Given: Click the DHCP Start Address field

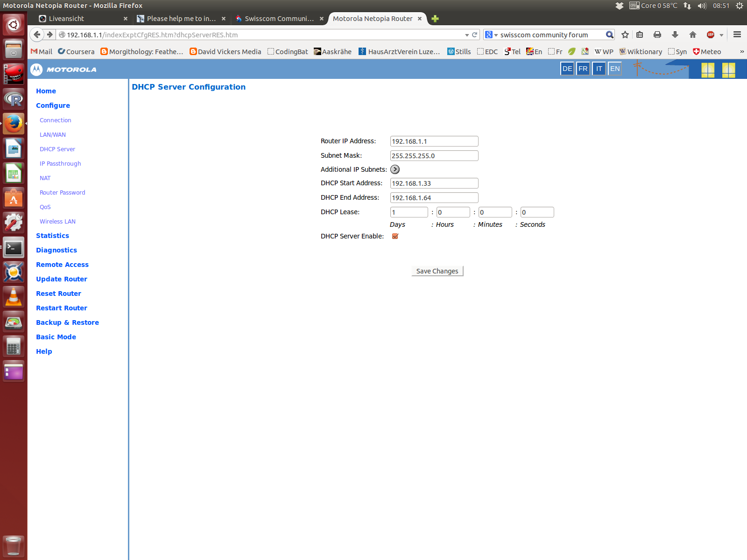Looking at the screenshot, I should pyautogui.click(x=434, y=183).
